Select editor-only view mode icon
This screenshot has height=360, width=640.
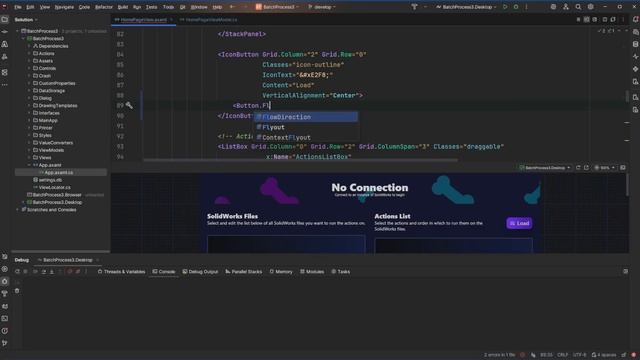578,19
